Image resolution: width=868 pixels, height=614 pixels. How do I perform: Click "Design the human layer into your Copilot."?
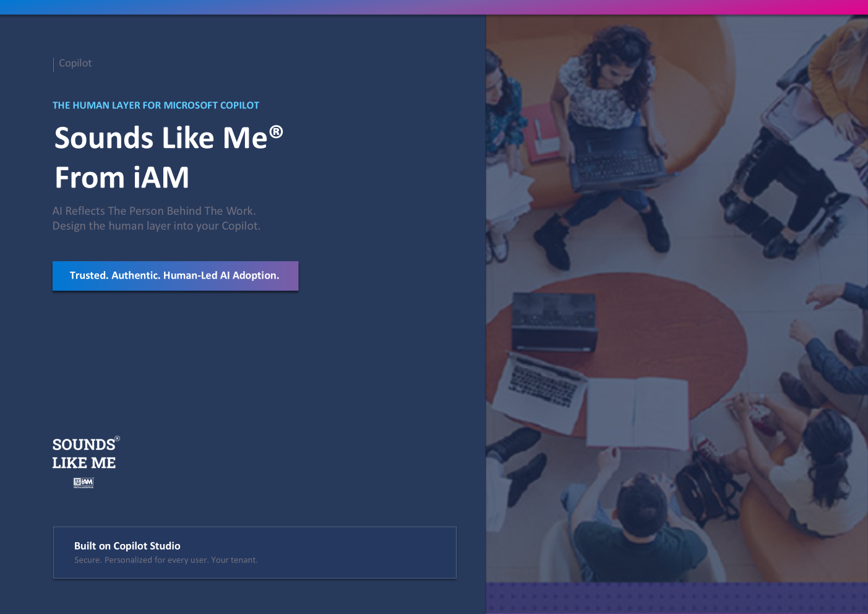click(x=157, y=226)
